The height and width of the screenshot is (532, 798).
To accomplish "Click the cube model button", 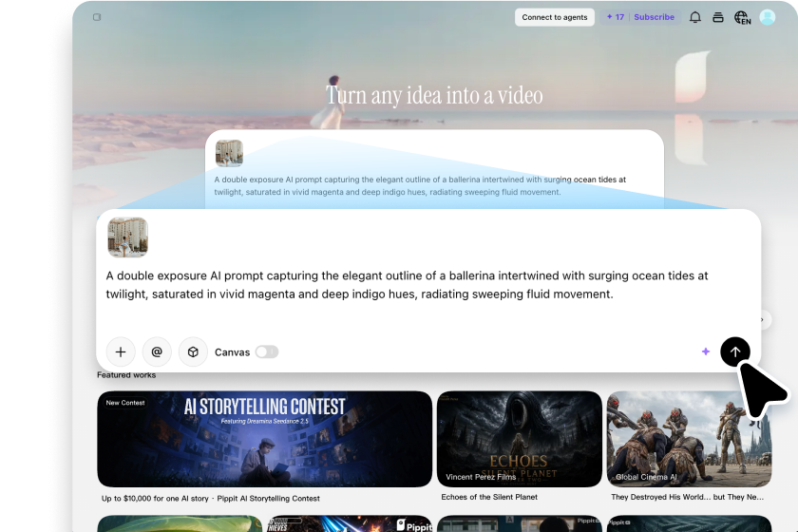I will [193, 351].
